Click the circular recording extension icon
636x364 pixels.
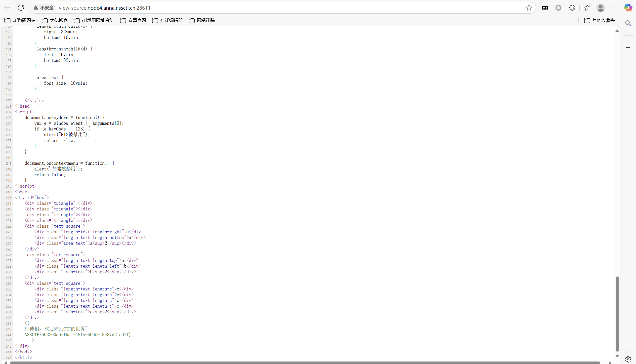point(558,8)
